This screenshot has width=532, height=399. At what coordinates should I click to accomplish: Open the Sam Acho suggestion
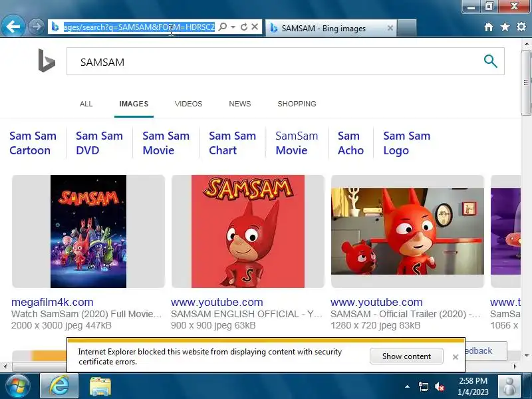[350, 143]
